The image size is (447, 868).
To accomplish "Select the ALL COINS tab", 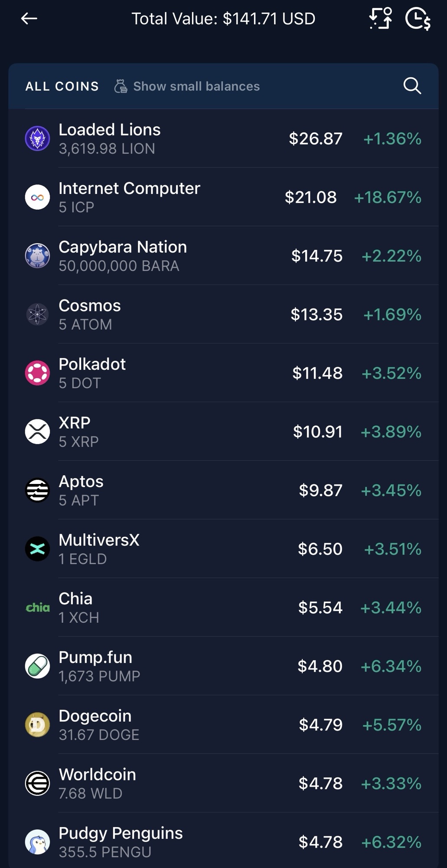I will 62,86.
